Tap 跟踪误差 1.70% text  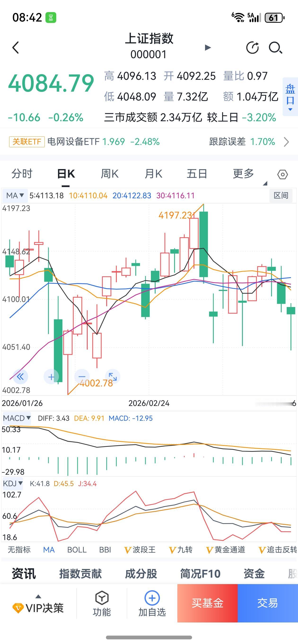pos(242,142)
